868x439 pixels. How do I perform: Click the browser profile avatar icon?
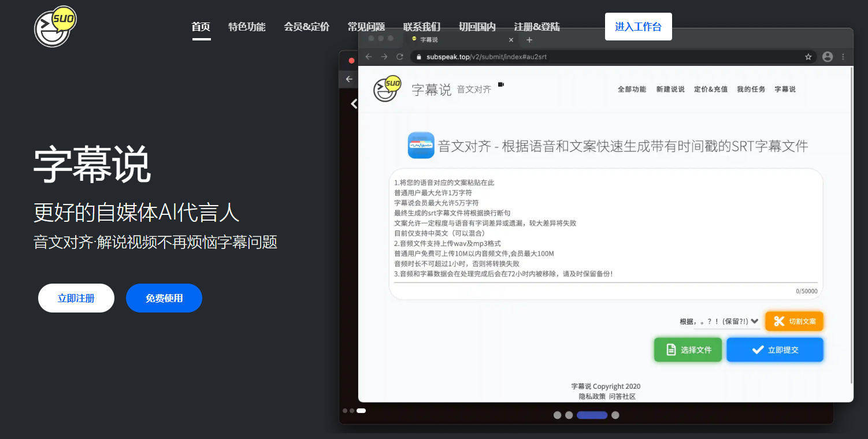click(828, 57)
